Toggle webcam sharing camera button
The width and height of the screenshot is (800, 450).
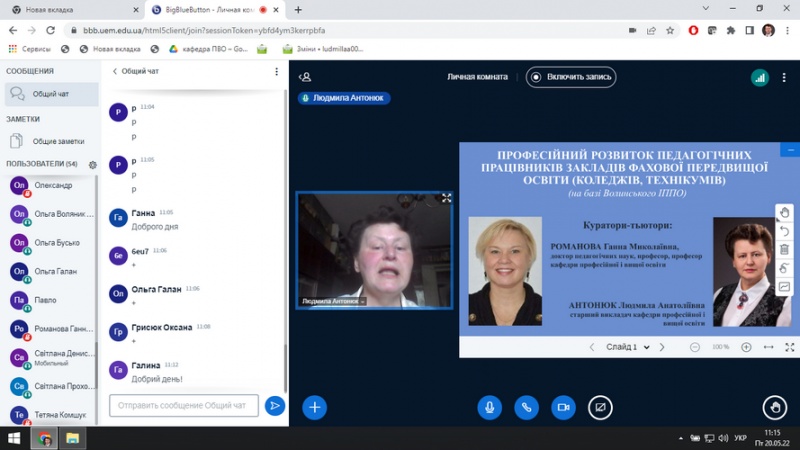[x=563, y=407]
